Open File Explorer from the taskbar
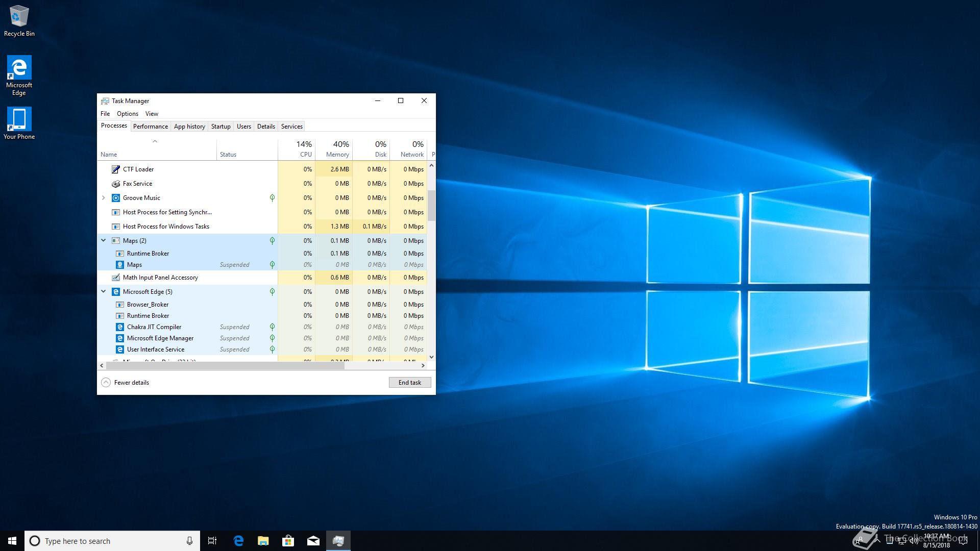The width and height of the screenshot is (980, 551). [x=263, y=541]
